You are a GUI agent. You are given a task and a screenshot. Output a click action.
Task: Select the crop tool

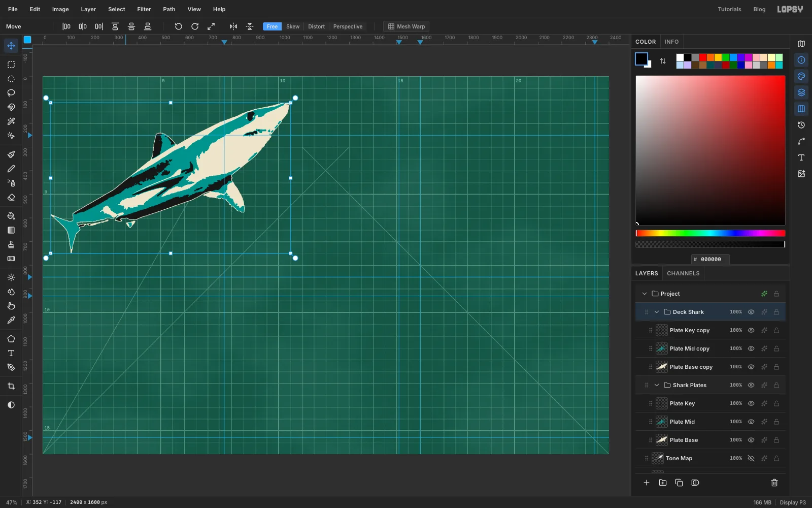coord(11,386)
